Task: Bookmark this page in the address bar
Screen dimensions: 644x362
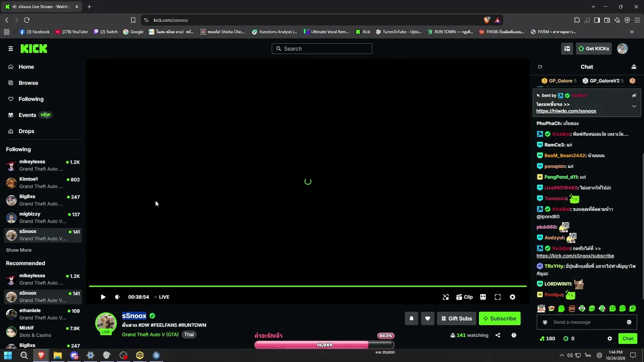Action: [133, 20]
